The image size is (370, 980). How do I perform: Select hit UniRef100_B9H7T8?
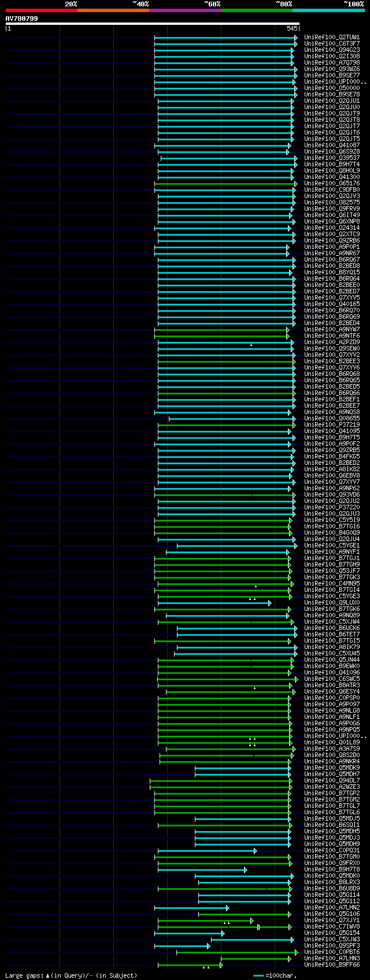click(x=332, y=869)
